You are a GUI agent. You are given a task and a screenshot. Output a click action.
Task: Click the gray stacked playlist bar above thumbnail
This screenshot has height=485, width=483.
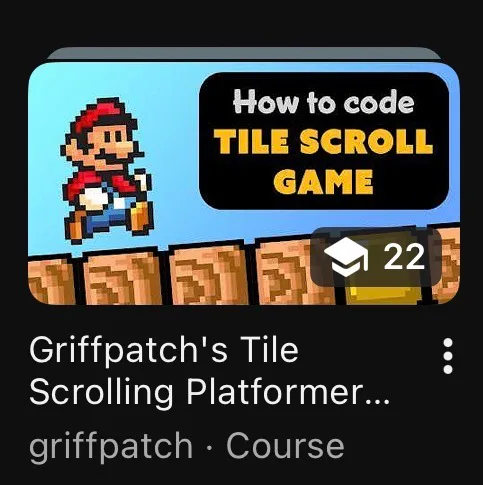(244, 53)
